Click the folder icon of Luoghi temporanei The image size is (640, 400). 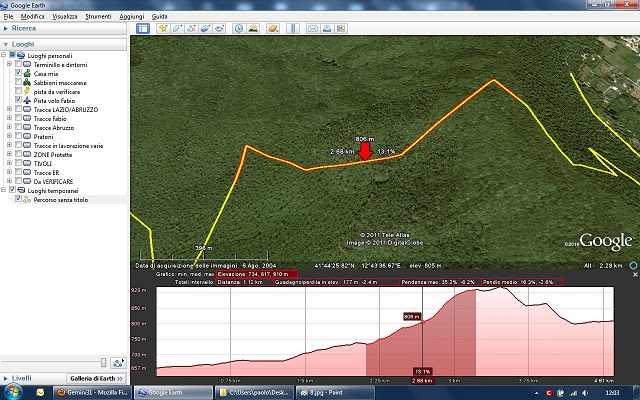click(x=21, y=190)
